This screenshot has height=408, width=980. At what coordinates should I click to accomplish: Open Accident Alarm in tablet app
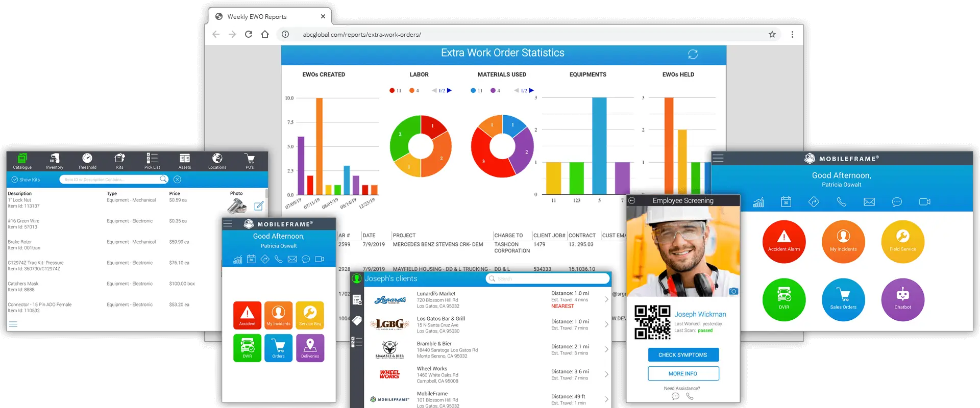point(784,242)
